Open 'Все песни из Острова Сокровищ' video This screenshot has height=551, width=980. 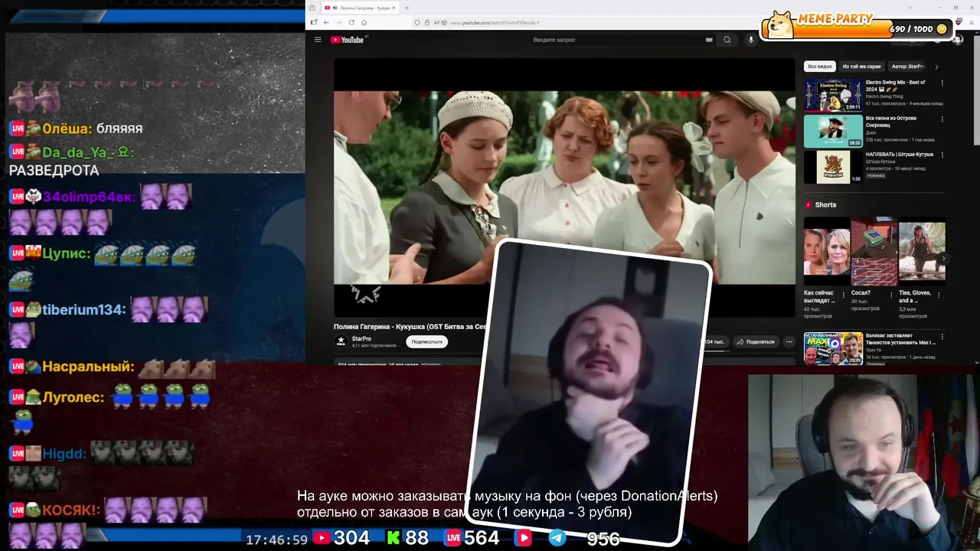pyautogui.click(x=833, y=131)
